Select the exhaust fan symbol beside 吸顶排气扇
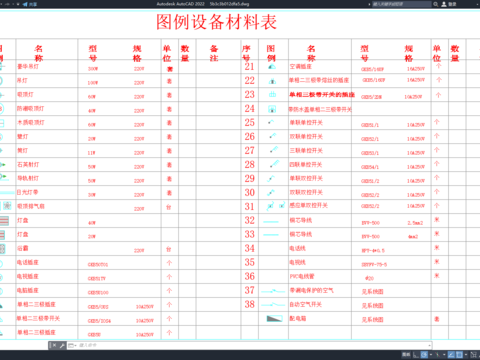 pos(7,206)
